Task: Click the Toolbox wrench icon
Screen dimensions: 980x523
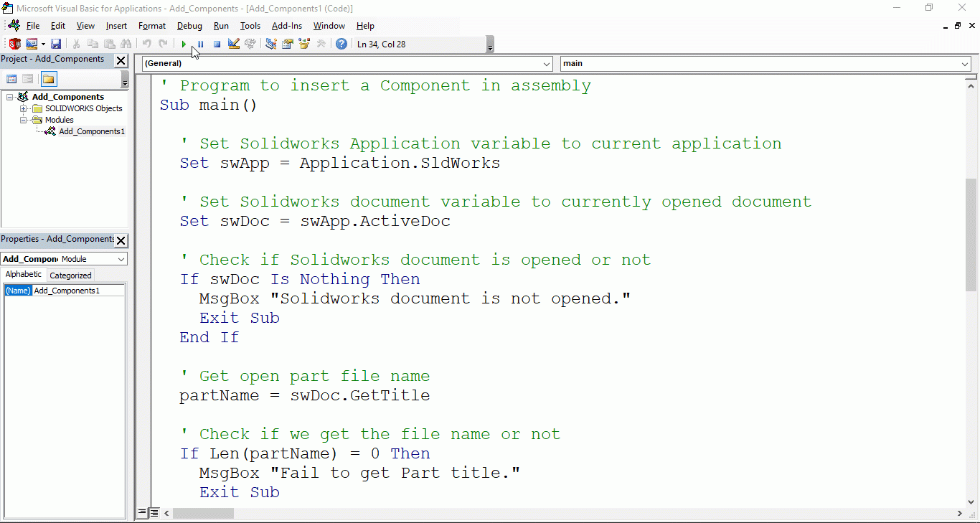Action: click(321, 44)
